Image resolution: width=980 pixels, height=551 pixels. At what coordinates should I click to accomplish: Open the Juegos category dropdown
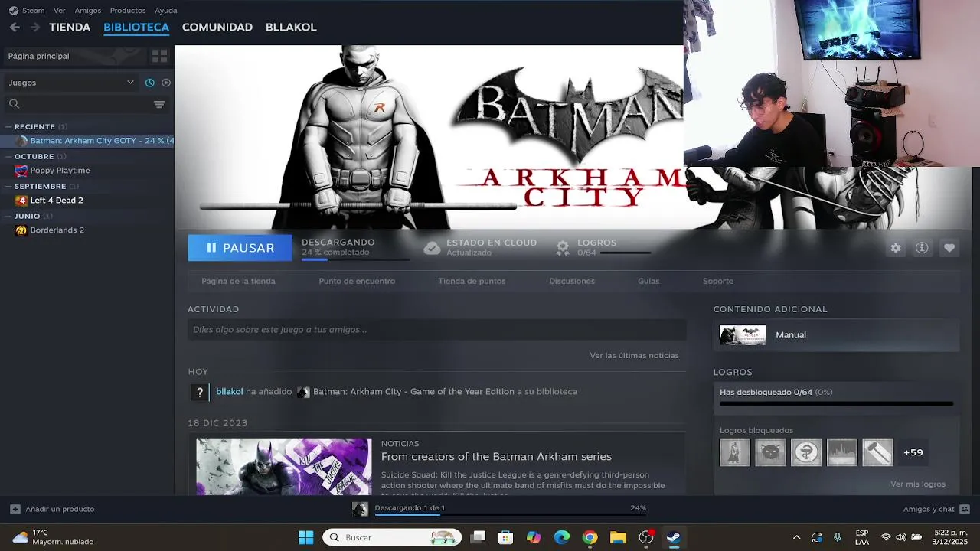71,83
